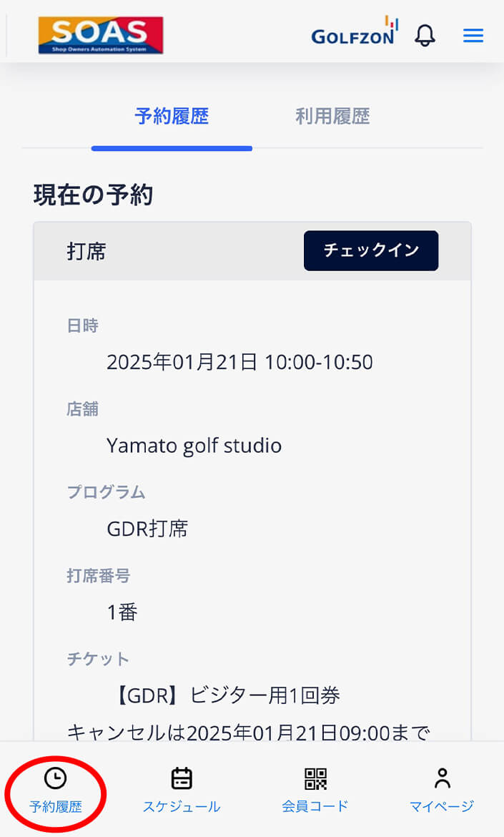Open the notification bell icon
504x837 pixels.
(x=425, y=35)
